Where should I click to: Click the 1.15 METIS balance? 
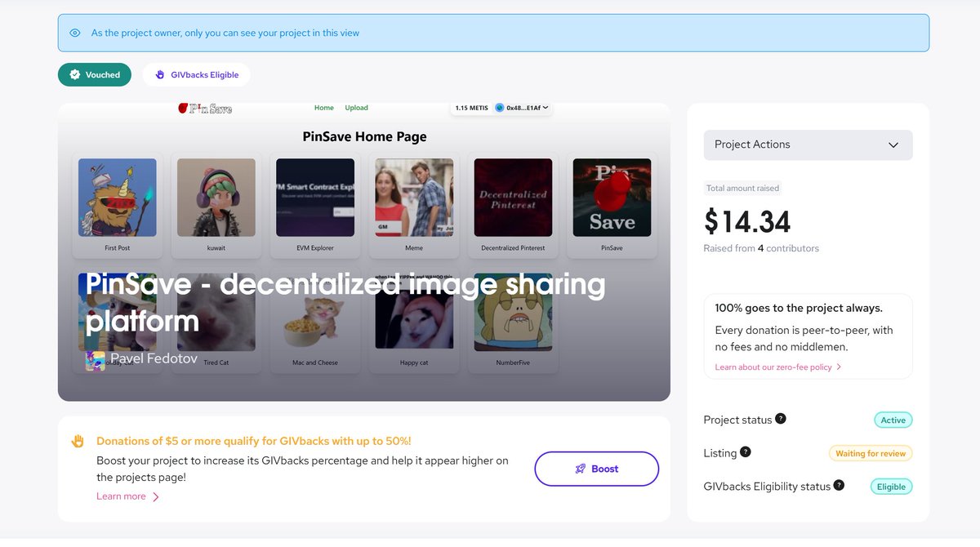point(471,108)
